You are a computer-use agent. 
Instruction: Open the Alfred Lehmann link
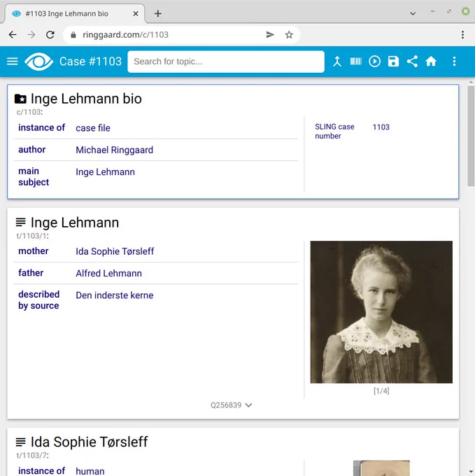coord(108,273)
